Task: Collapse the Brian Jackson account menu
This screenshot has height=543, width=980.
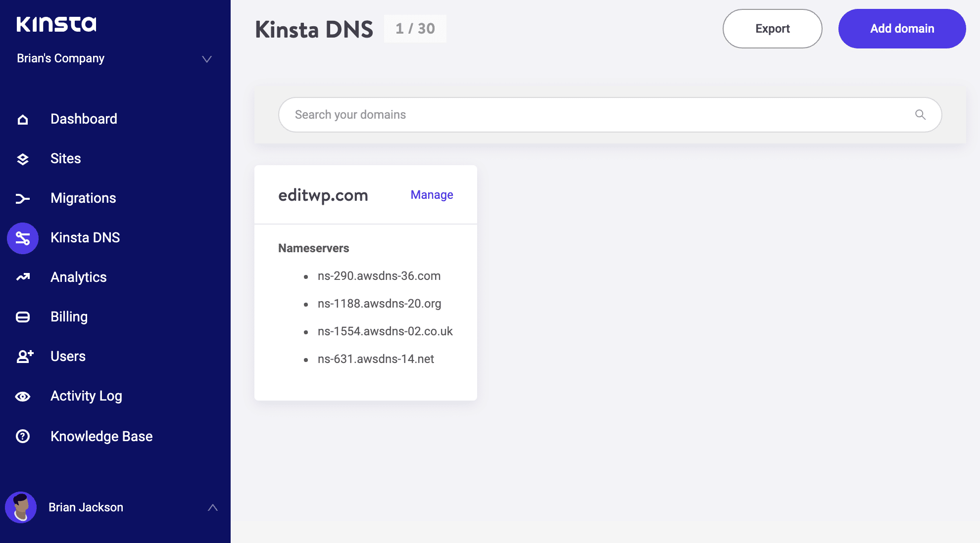Action: [x=212, y=507]
